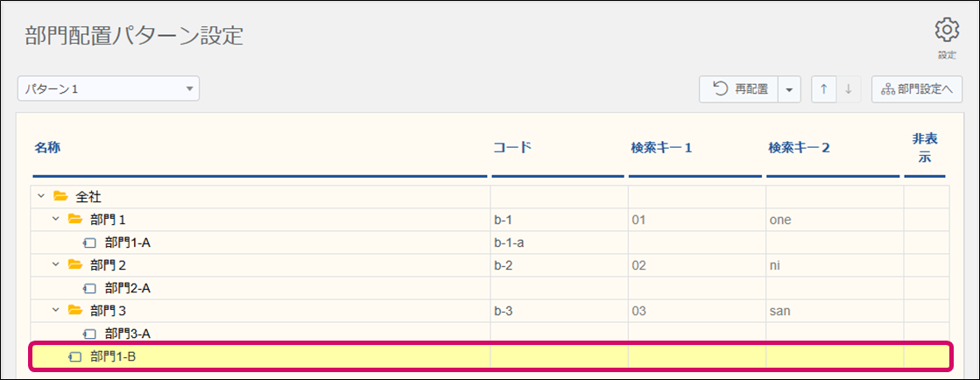The width and height of the screenshot is (980, 380).
Task: Click the 全社 folder icon
Action: [x=60, y=197]
